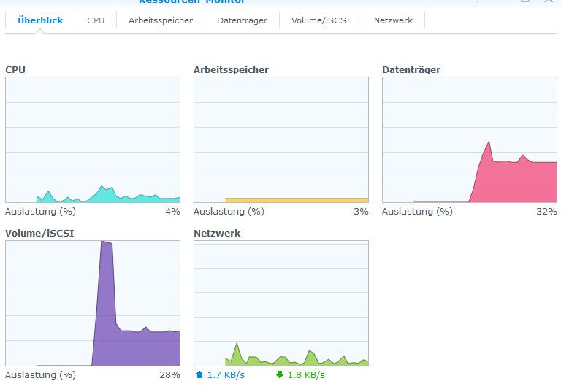Click Auslastung (%) label under Arbeitsspeicher

(229, 212)
